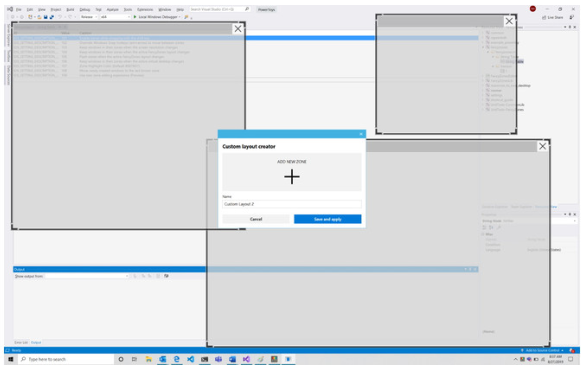Delete the bottom-right zone with its X
The width and height of the screenshot is (585, 370).
tap(542, 146)
